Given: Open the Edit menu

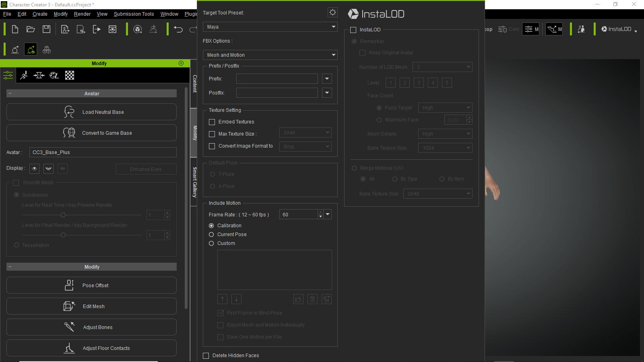Looking at the screenshot, I should click(x=22, y=14).
